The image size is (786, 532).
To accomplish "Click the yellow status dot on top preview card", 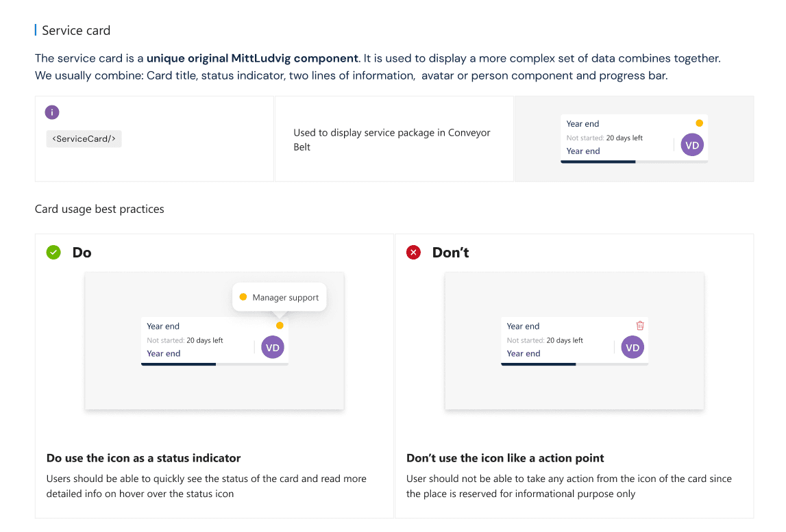I will (x=699, y=123).
